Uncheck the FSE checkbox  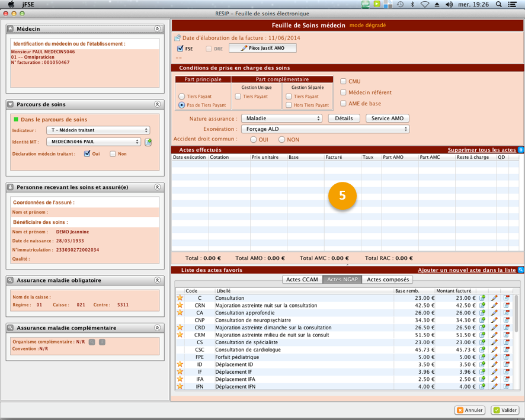[180, 49]
